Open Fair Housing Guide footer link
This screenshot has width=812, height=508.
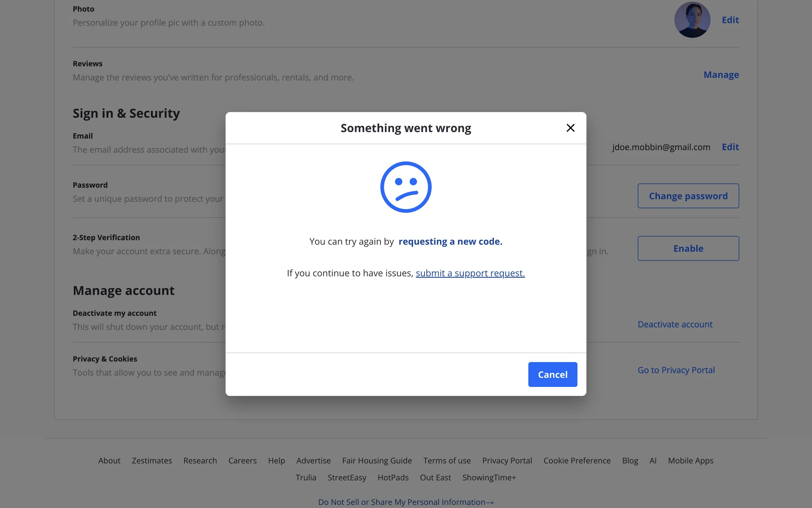pyautogui.click(x=377, y=461)
